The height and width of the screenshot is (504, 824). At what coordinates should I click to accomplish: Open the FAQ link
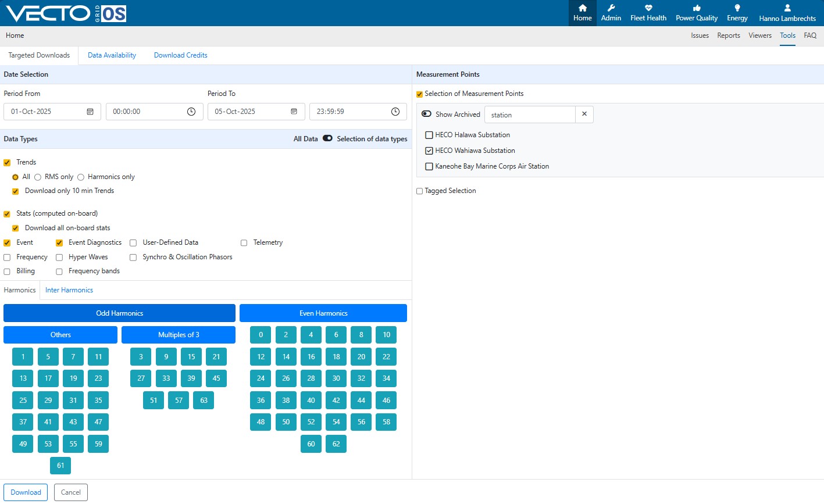(810, 35)
